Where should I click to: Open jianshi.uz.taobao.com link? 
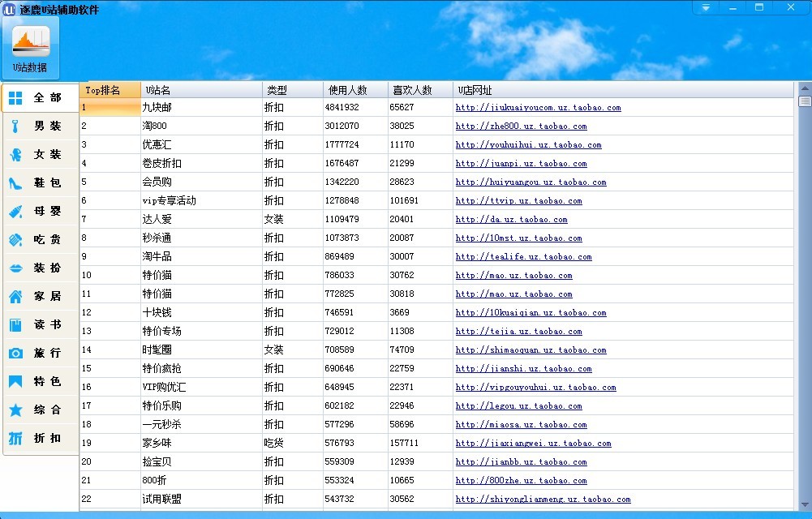523,368
